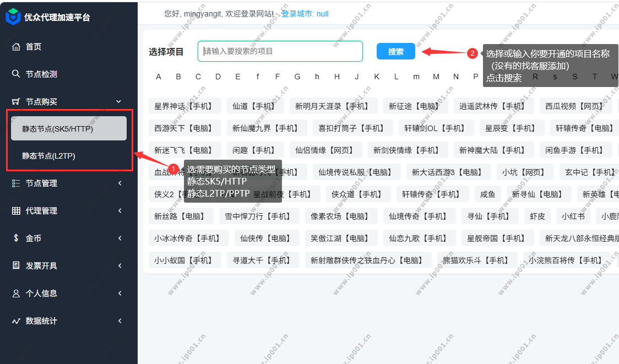The height and width of the screenshot is (364, 619).
Task: Select project 新迷飞飞【电脑】
Action: point(184,150)
